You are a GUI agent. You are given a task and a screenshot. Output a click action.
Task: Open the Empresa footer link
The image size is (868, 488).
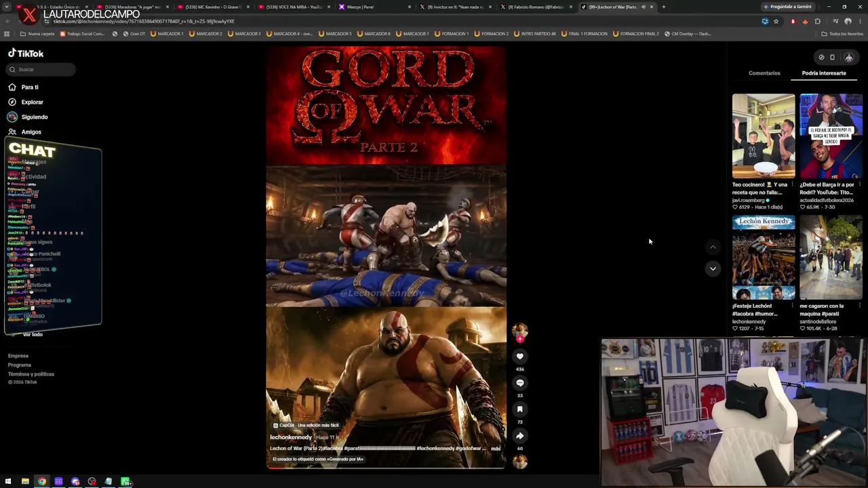[18, 356]
